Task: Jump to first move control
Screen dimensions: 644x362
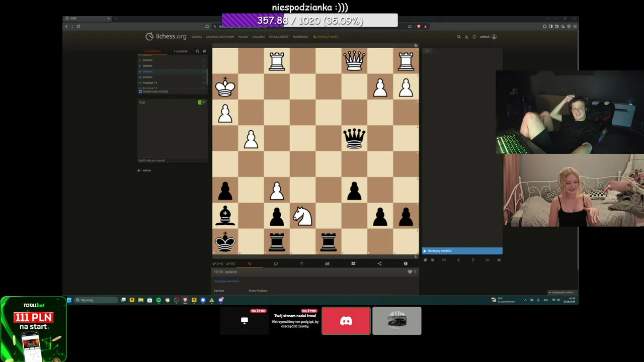Action: (x=444, y=260)
